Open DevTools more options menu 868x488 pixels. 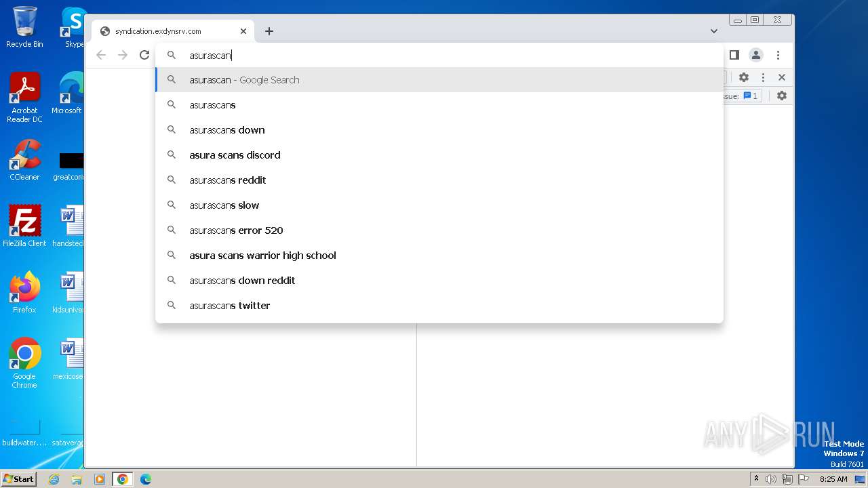click(x=763, y=77)
